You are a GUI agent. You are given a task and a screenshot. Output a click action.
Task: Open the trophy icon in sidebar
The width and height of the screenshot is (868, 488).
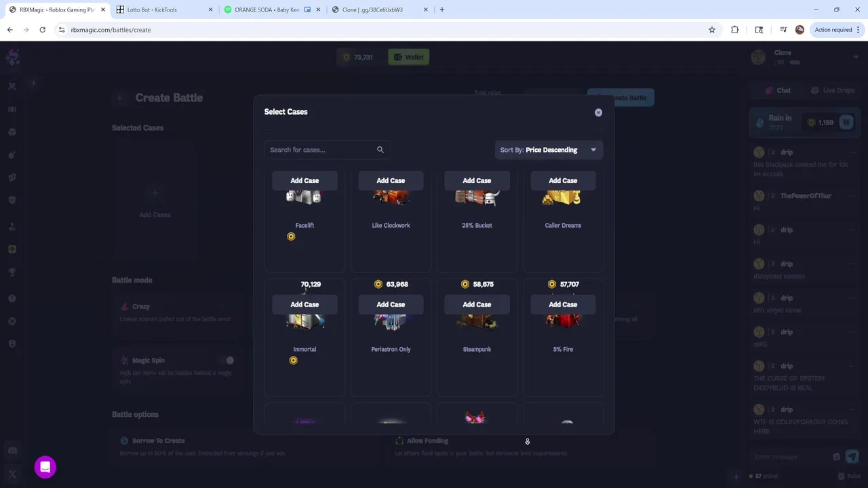(12, 272)
